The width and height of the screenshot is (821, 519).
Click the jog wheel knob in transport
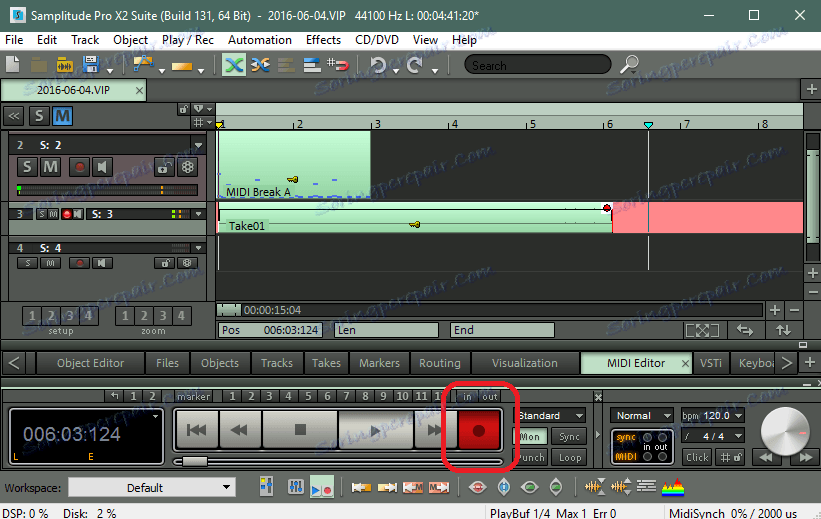784,432
